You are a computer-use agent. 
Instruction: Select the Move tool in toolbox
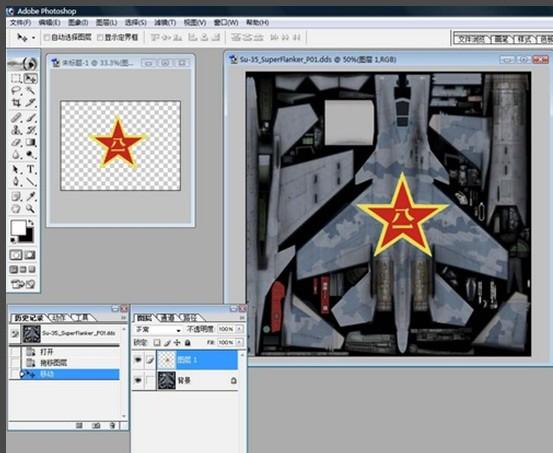coord(31,78)
